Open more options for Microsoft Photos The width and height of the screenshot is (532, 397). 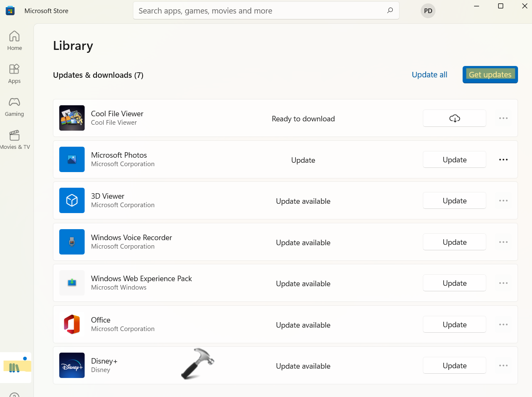pyautogui.click(x=503, y=160)
